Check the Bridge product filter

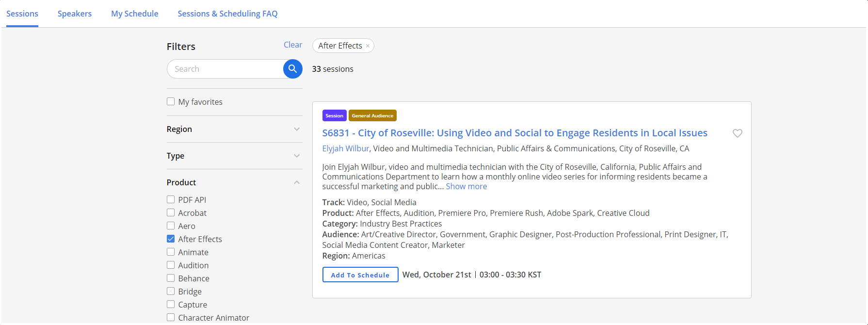171,291
